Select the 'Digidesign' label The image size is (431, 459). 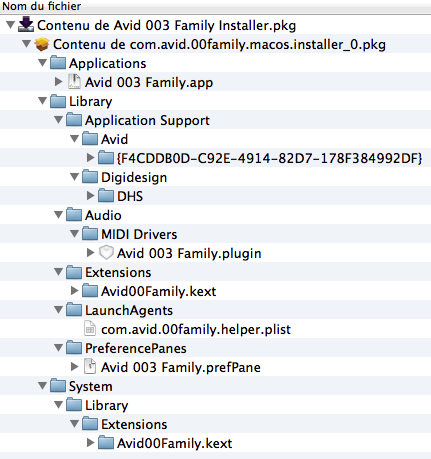click(134, 177)
